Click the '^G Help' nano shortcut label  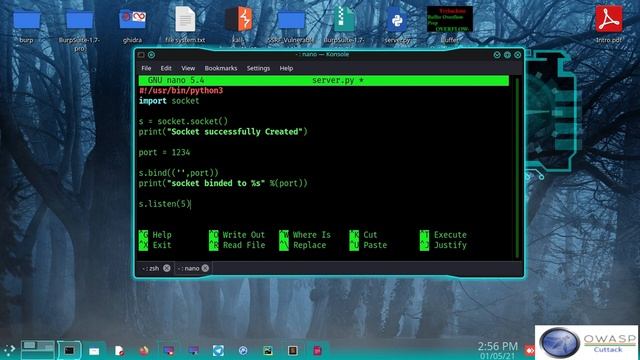point(155,235)
